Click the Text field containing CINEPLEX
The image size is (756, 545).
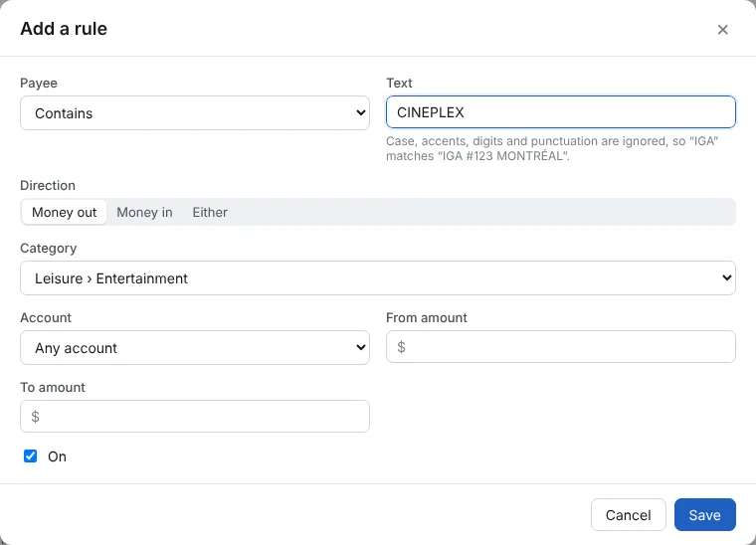[561, 112]
